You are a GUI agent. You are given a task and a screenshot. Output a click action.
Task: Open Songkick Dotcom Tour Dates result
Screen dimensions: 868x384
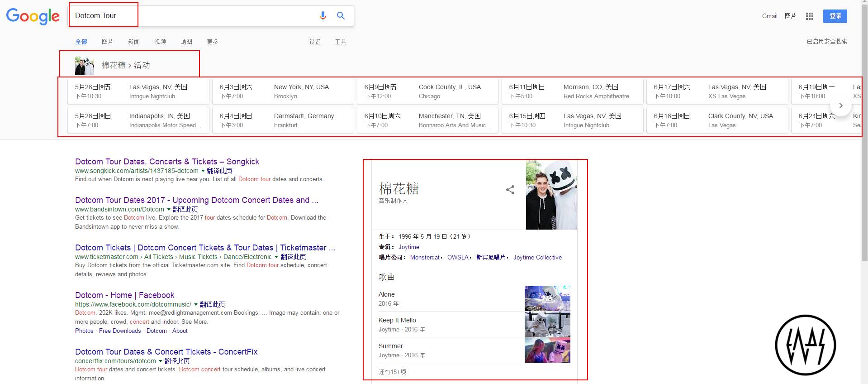[167, 162]
